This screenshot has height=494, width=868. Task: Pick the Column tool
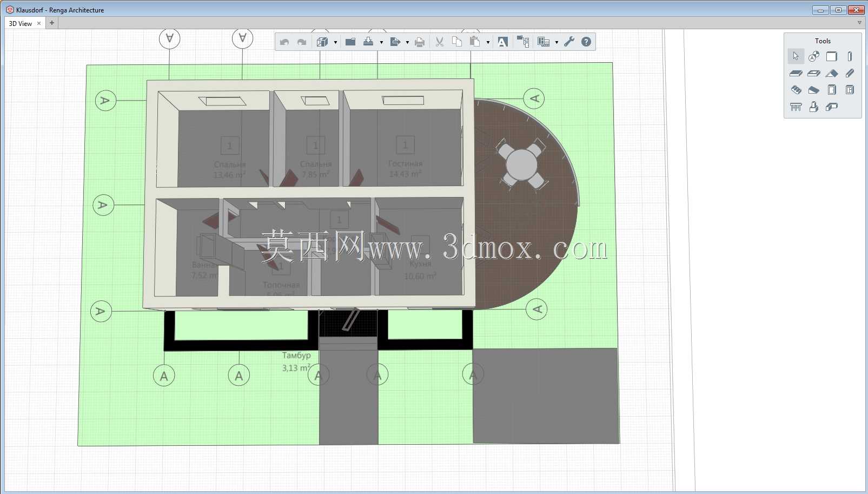850,56
